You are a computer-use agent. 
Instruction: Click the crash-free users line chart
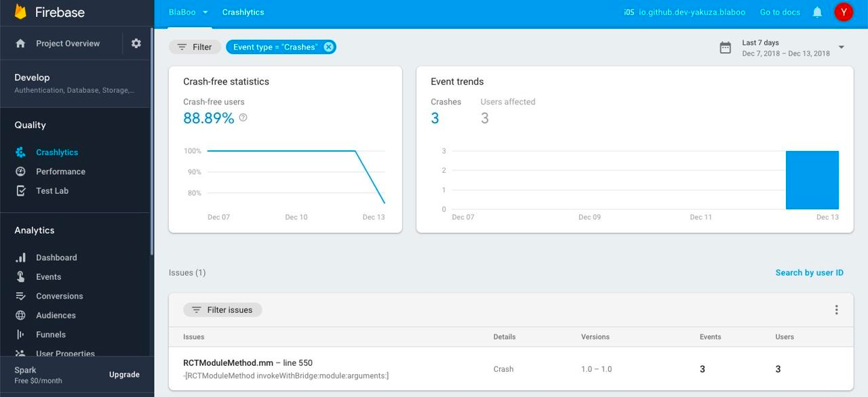pos(296,176)
